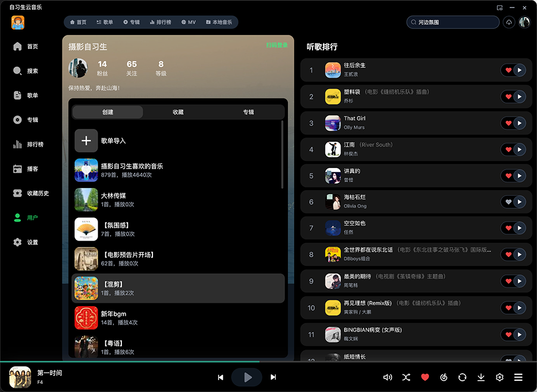This screenshot has width=537, height=392.
Task: Click the song progress bar
Action: (268, 361)
